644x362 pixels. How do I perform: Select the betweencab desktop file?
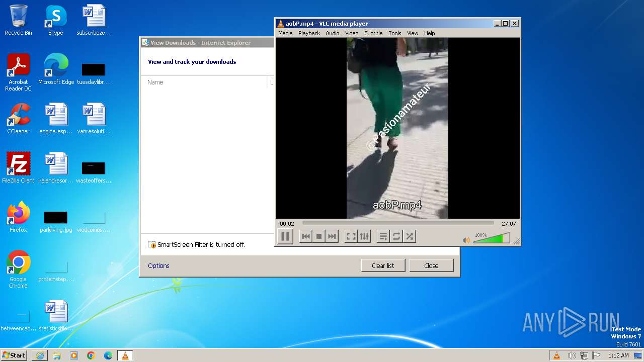click(x=18, y=320)
